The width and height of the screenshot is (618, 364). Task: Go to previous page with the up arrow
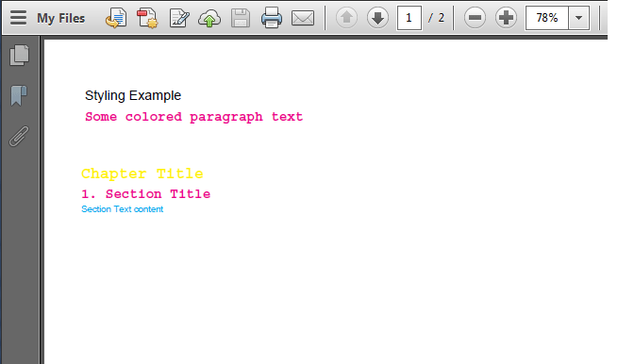point(346,18)
